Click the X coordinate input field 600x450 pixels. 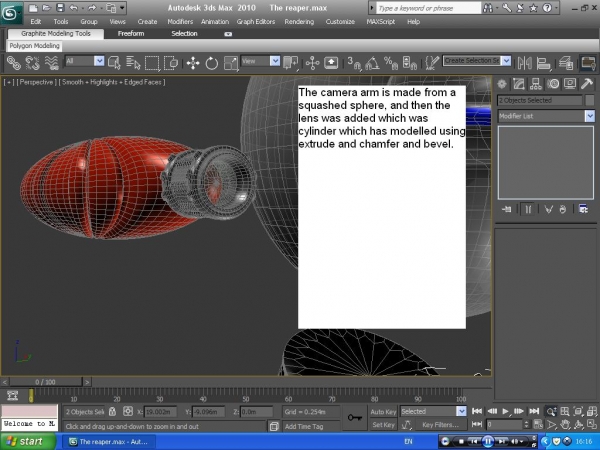point(160,412)
